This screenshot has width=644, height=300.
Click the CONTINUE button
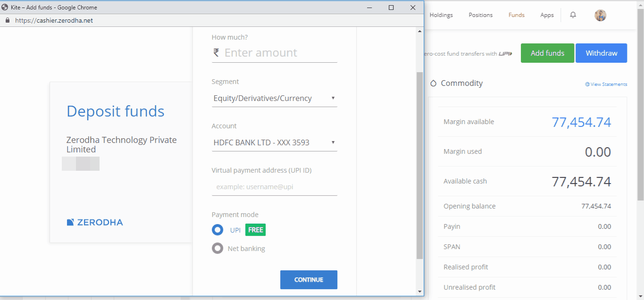(x=309, y=280)
